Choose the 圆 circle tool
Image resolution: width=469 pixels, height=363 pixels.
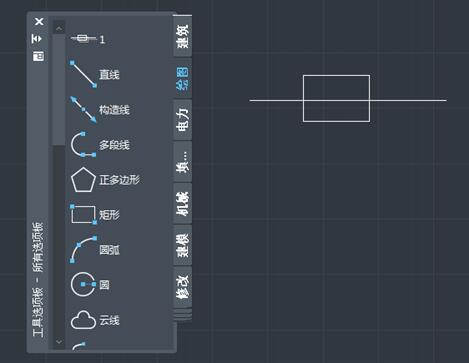click(x=90, y=284)
